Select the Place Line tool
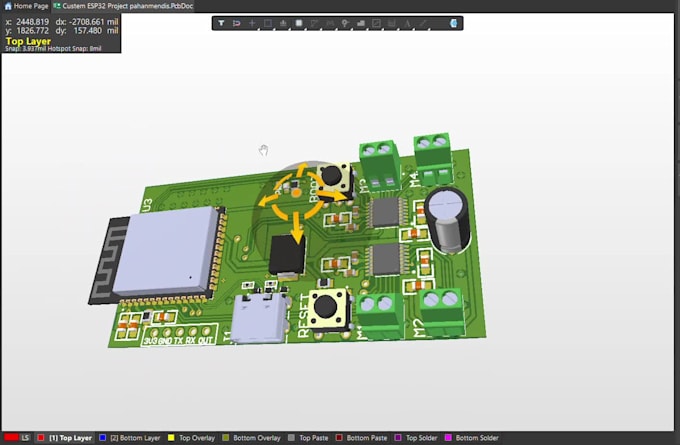Viewport: 680px width, 445px height. [x=423, y=23]
